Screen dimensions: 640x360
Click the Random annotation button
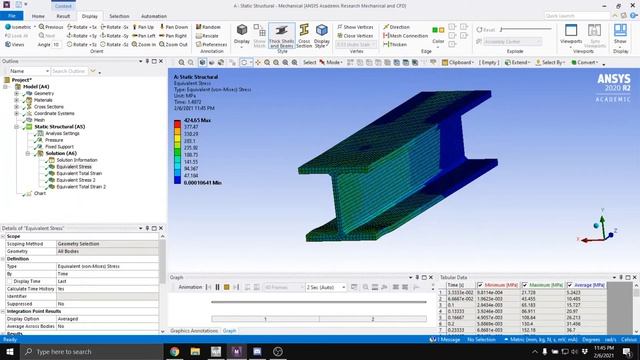208,27
